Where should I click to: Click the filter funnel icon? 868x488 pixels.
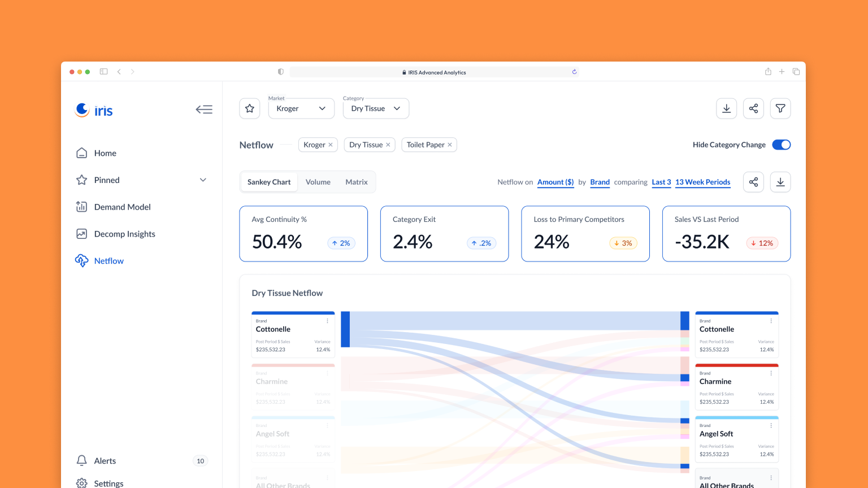(780, 108)
